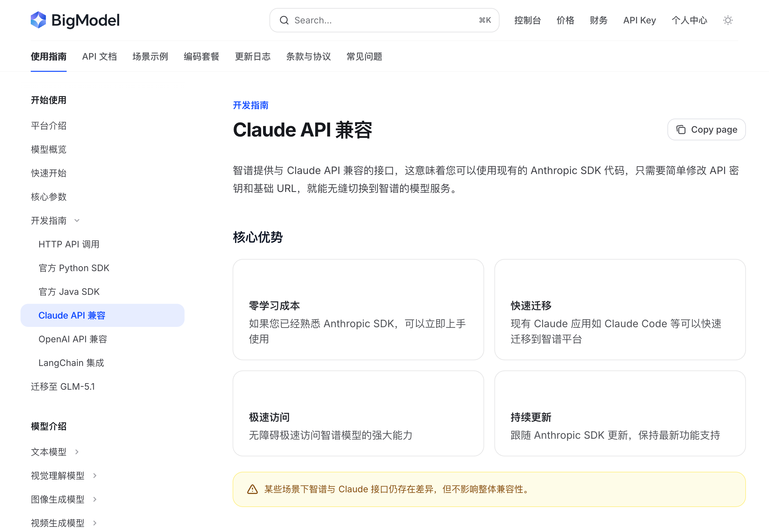Select the 使用指南 tab

pos(49,56)
